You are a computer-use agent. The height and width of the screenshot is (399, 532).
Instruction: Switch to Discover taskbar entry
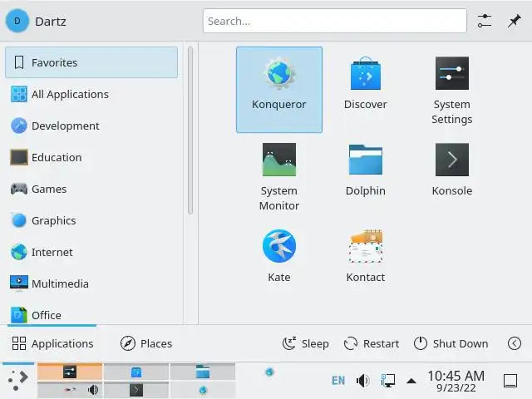click(136, 372)
